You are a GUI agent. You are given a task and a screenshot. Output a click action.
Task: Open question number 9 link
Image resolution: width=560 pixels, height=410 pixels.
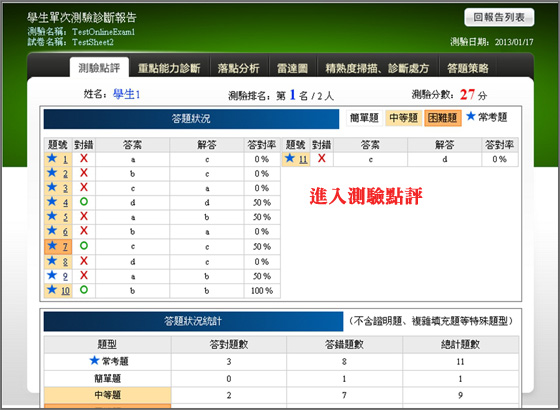pyautogui.click(x=65, y=276)
